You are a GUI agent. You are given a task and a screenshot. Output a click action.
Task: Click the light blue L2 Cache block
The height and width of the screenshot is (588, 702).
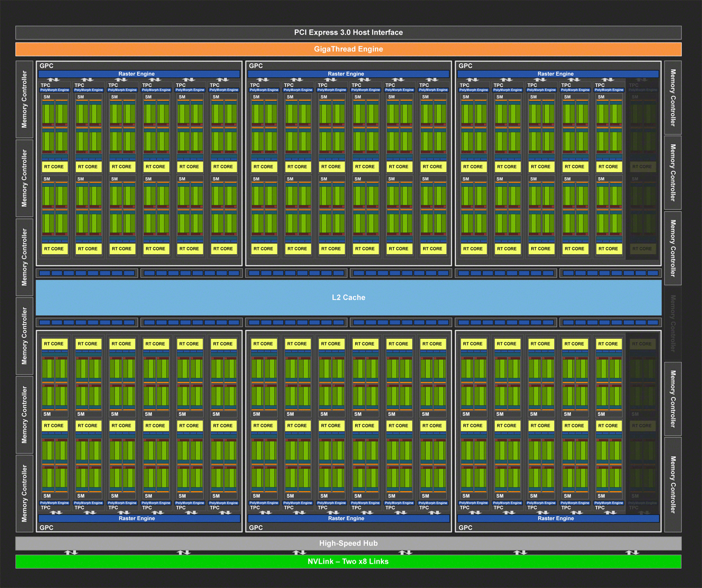(348, 297)
